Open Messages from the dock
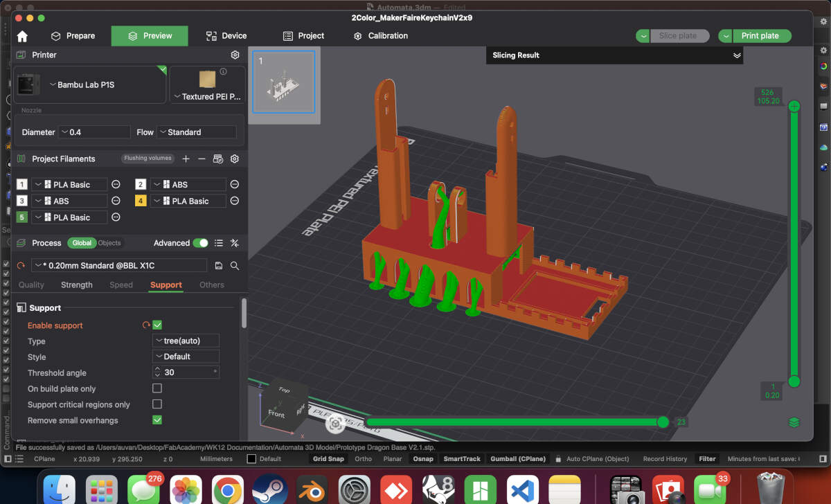This screenshot has width=831, height=504. tap(144, 489)
